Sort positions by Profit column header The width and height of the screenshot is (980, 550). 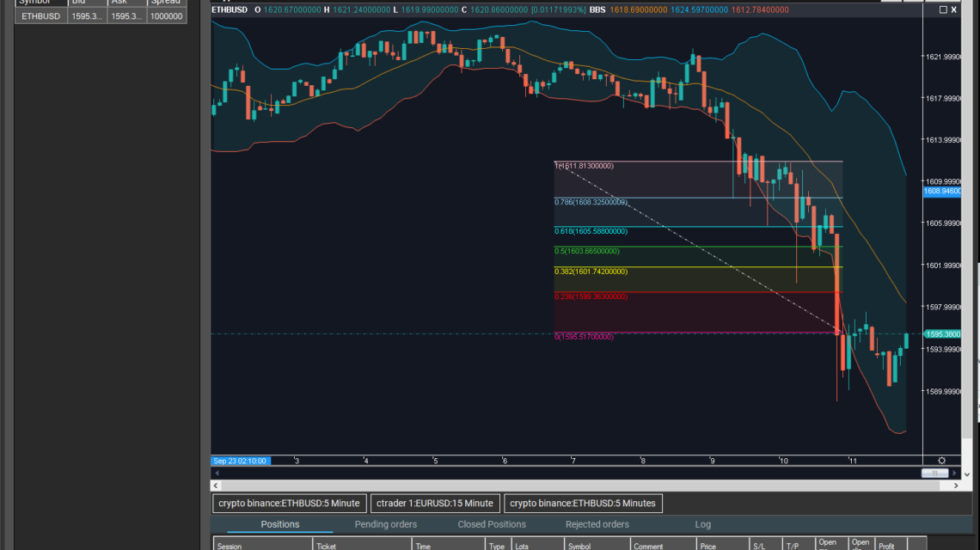point(886,546)
